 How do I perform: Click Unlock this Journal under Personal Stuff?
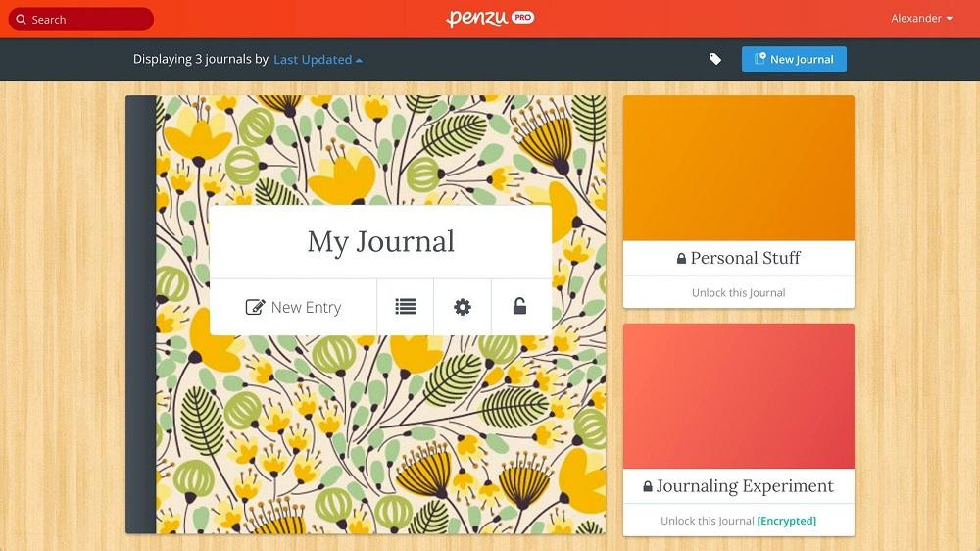(x=738, y=292)
